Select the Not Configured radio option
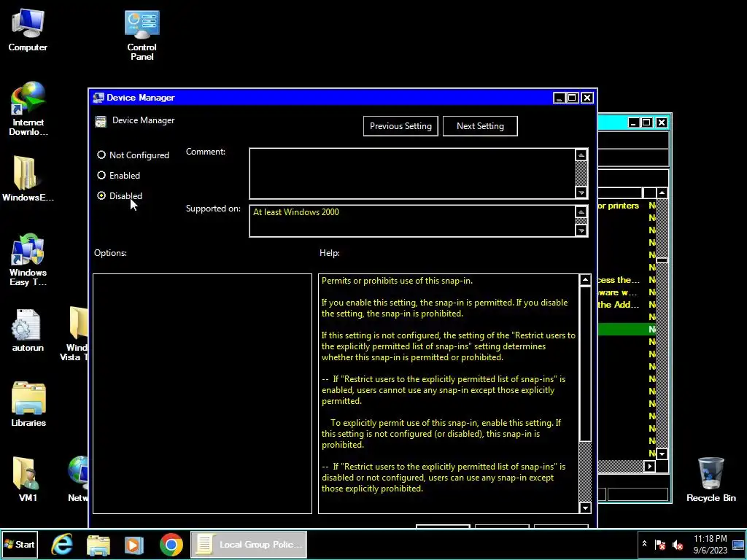Image resolution: width=747 pixels, height=560 pixels. (x=133, y=155)
